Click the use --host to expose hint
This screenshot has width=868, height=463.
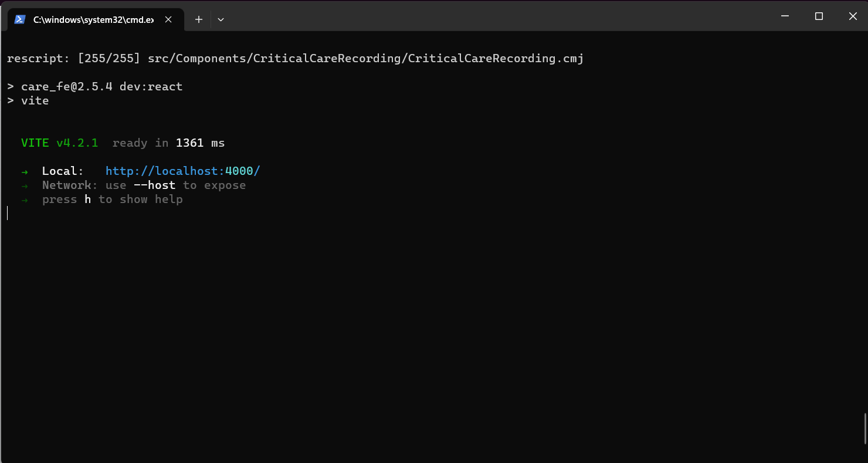click(x=176, y=185)
